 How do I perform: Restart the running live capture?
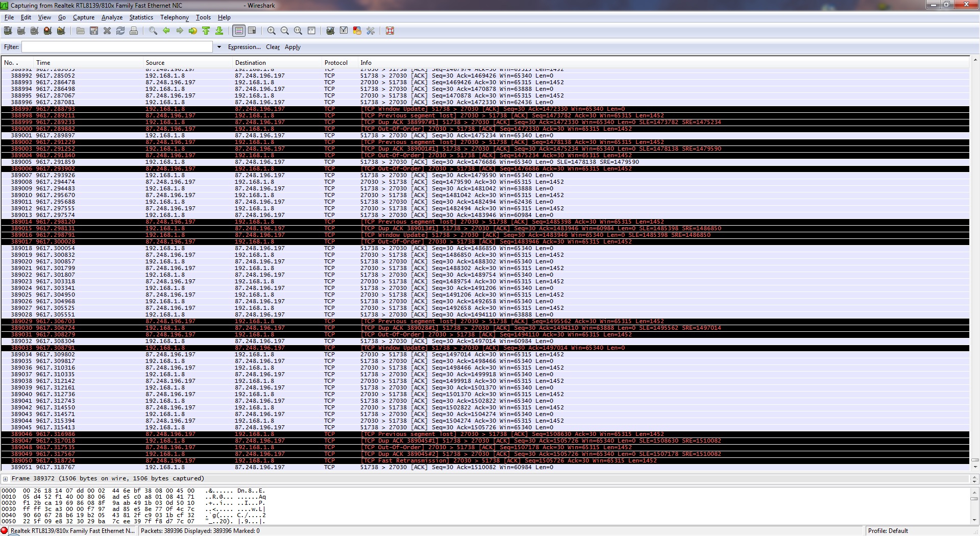coord(61,31)
